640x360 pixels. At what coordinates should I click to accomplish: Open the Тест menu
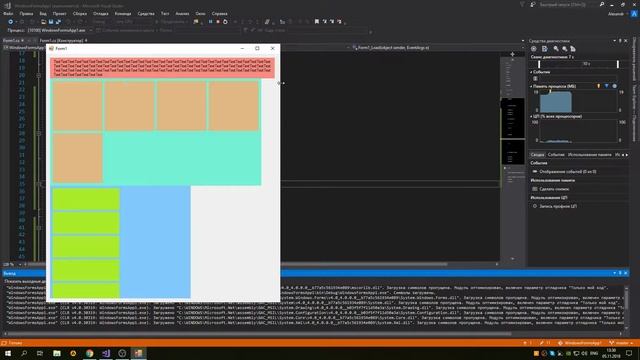[x=165, y=13]
